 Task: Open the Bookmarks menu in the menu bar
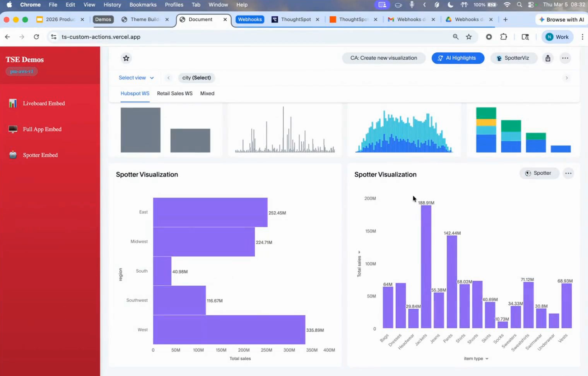point(143,5)
